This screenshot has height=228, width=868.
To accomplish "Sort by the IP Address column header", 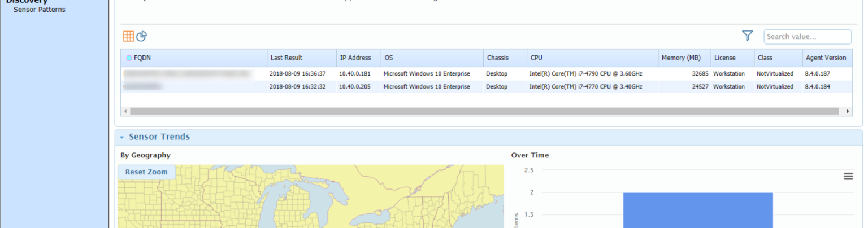I will (355, 58).
